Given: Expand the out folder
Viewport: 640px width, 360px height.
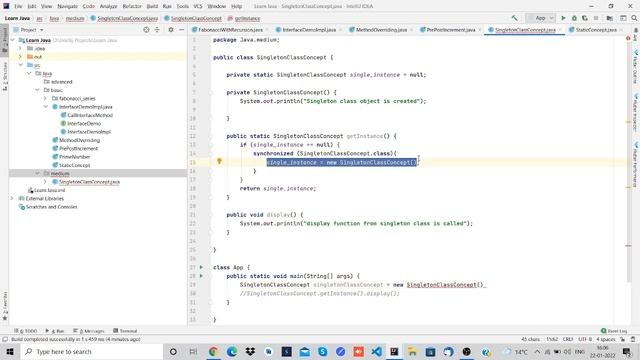Looking at the screenshot, I should point(20,57).
